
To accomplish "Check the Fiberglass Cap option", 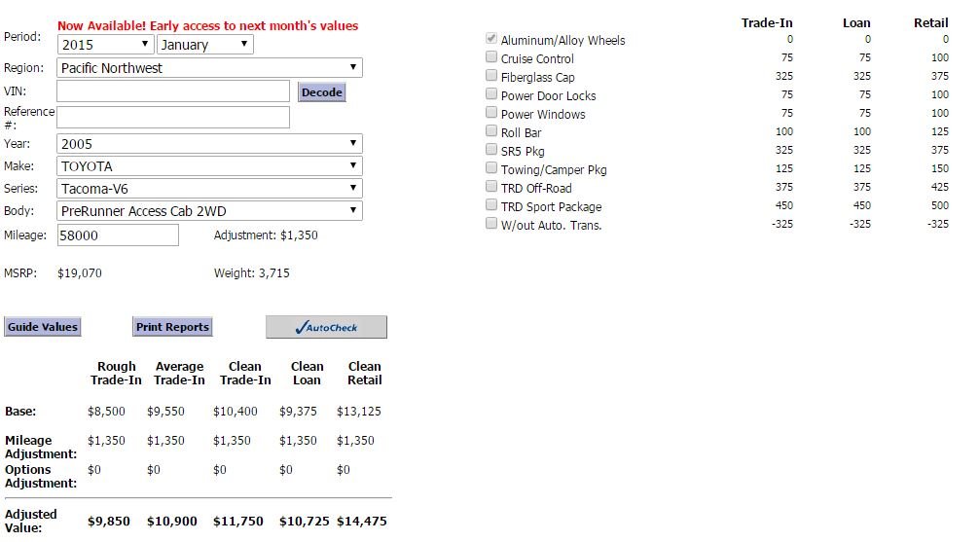I will 491,76.
